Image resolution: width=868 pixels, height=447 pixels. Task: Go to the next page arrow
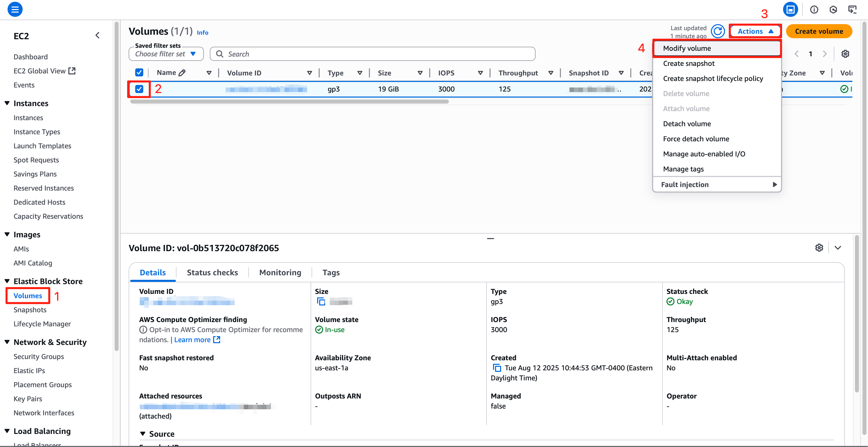(825, 54)
